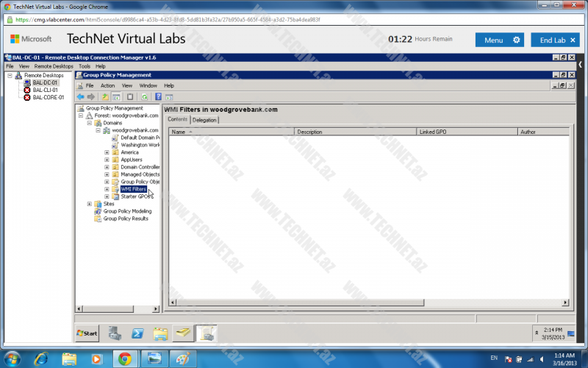The width and height of the screenshot is (588, 368).
Task: Launch Google Chrome from Windows taskbar
Action: [125, 358]
